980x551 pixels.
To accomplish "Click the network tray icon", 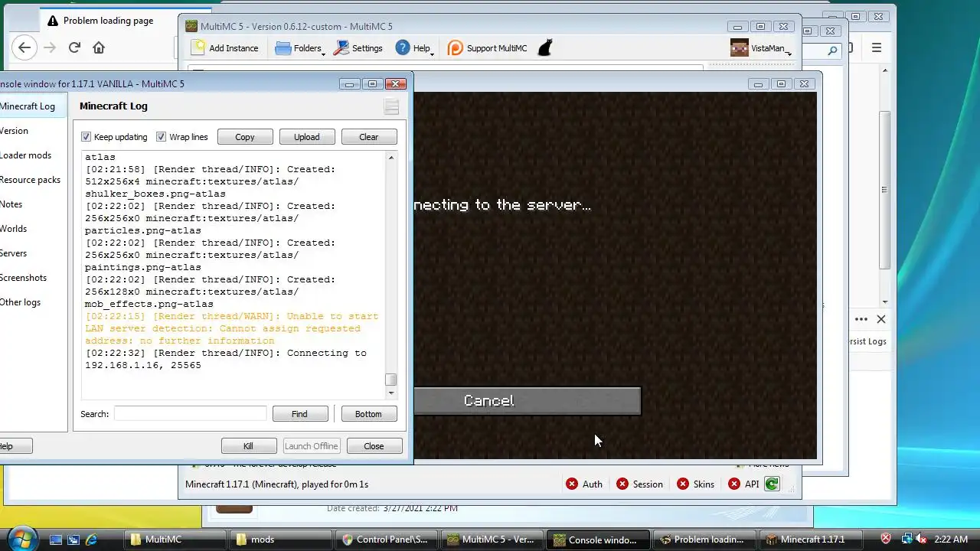I will pos(906,539).
